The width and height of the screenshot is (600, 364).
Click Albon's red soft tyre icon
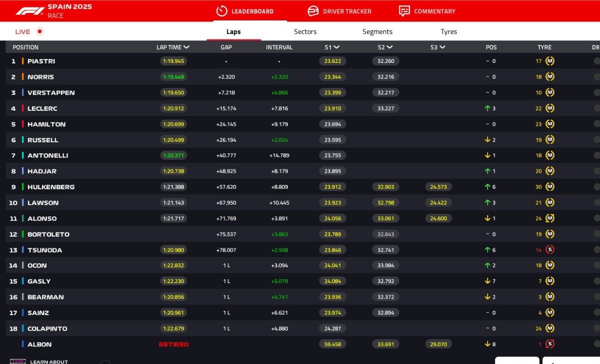click(x=550, y=344)
